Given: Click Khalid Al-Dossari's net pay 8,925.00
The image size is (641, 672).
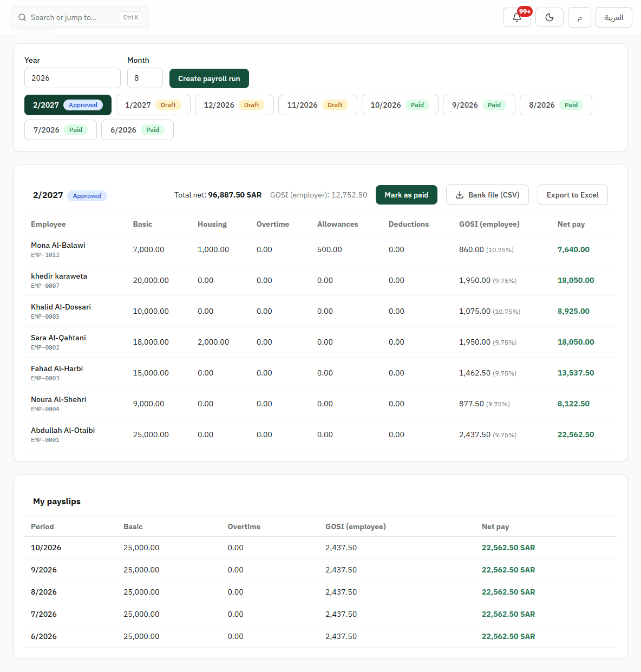Looking at the screenshot, I should [573, 311].
